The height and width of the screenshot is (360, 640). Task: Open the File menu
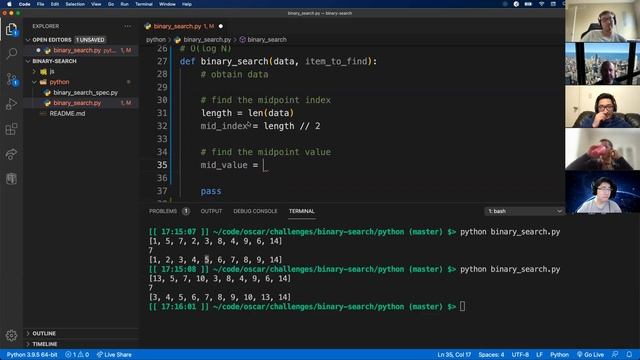click(x=40, y=4)
